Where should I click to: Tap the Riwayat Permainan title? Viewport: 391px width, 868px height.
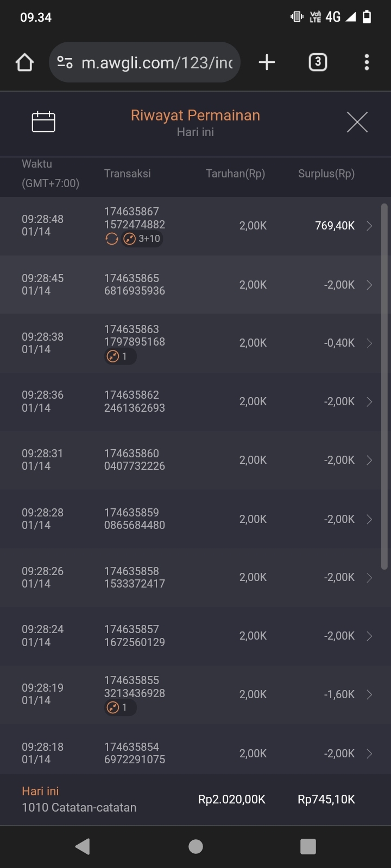pos(195,115)
